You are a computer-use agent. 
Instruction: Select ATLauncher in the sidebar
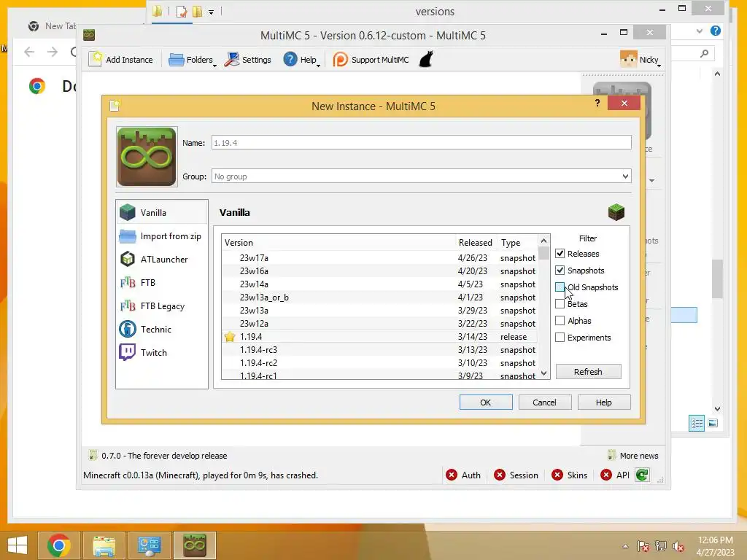tap(162, 259)
